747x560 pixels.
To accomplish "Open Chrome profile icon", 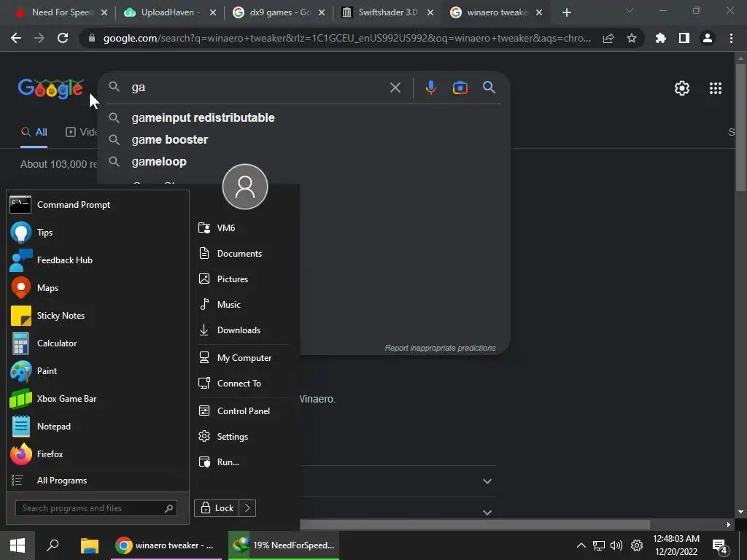I will click(x=707, y=38).
